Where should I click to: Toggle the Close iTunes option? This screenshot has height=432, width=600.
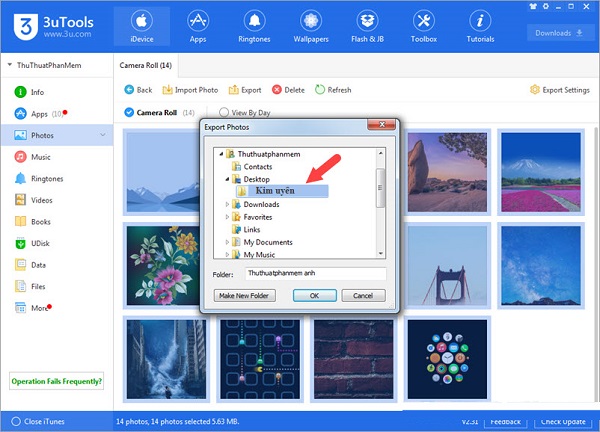coord(16,421)
